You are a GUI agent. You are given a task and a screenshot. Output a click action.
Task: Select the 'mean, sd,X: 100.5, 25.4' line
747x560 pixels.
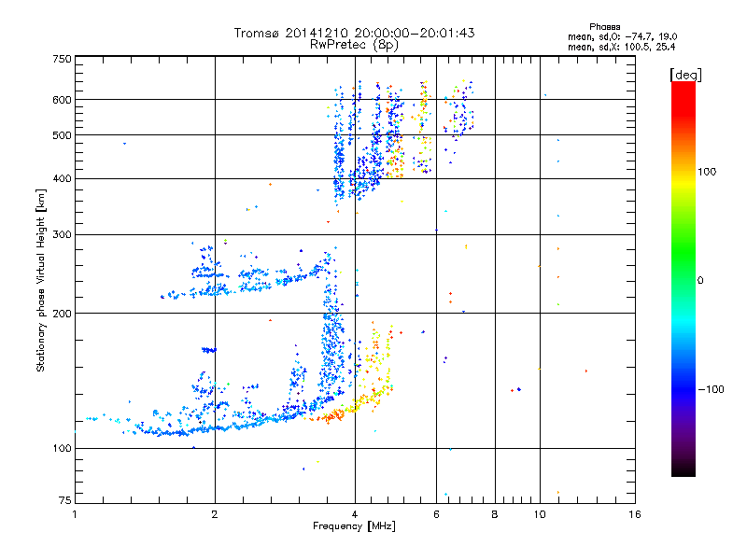coord(621,47)
